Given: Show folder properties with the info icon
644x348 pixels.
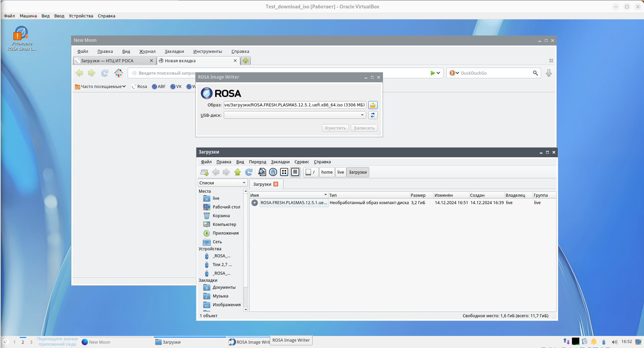Looking at the screenshot, I should coord(273,172).
